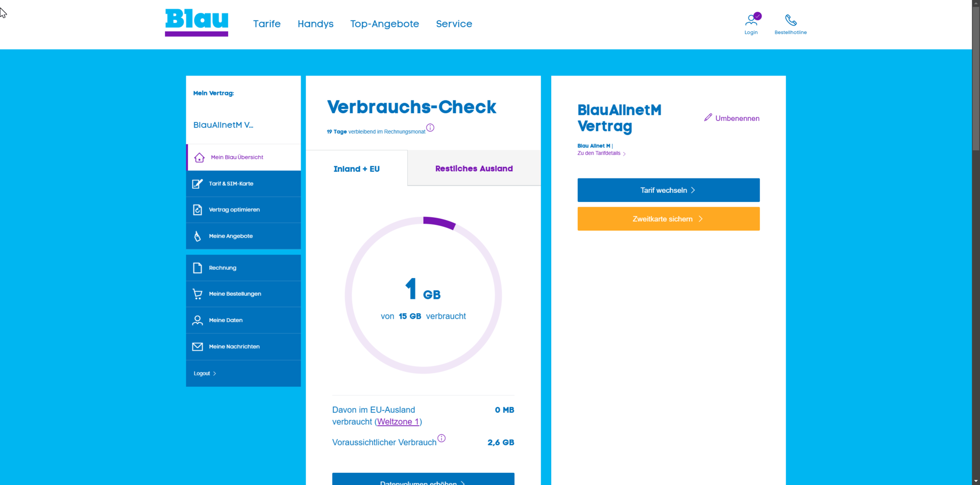Image resolution: width=980 pixels, height=485 pixels.
Task: Click the Bestellhotline phone icon
Action: (791, 20)
